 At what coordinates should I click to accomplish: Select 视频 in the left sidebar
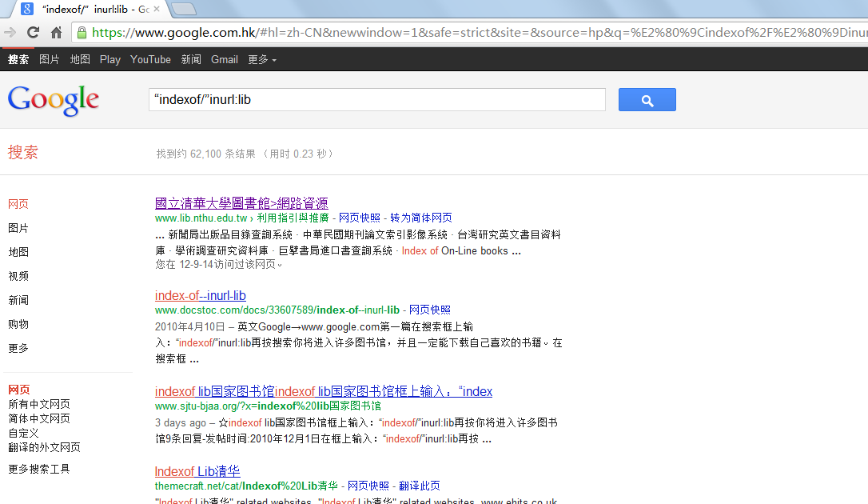tap(18, 276)
